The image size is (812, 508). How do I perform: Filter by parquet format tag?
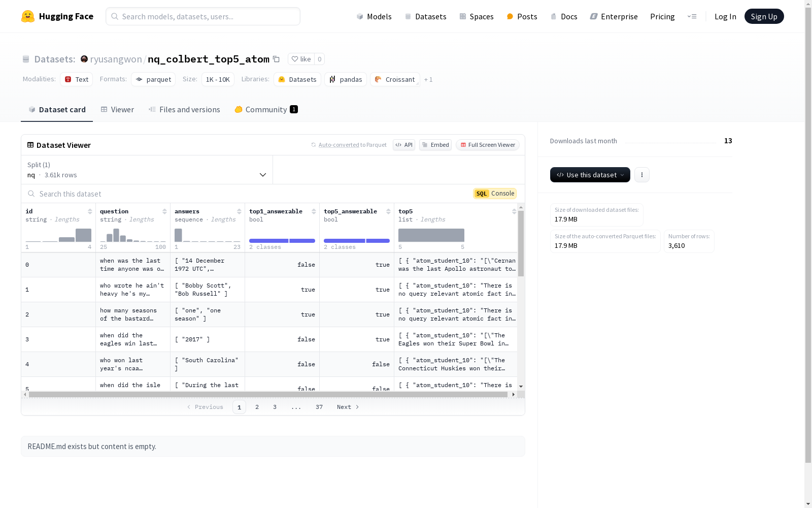[x=153, y=79]
